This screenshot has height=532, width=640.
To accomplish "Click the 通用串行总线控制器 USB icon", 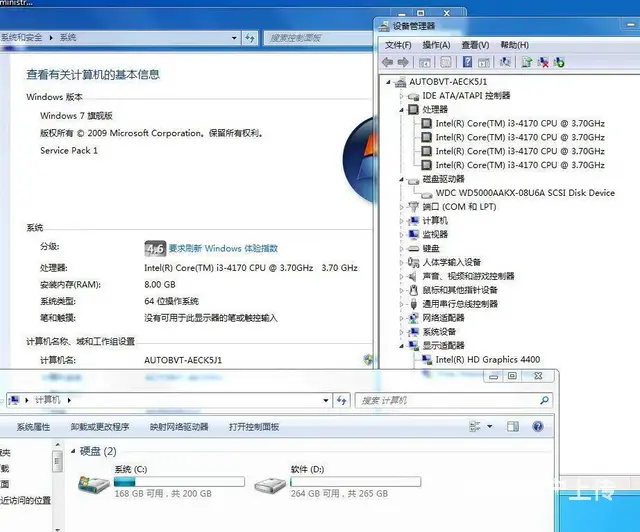I will click(413, 304).
